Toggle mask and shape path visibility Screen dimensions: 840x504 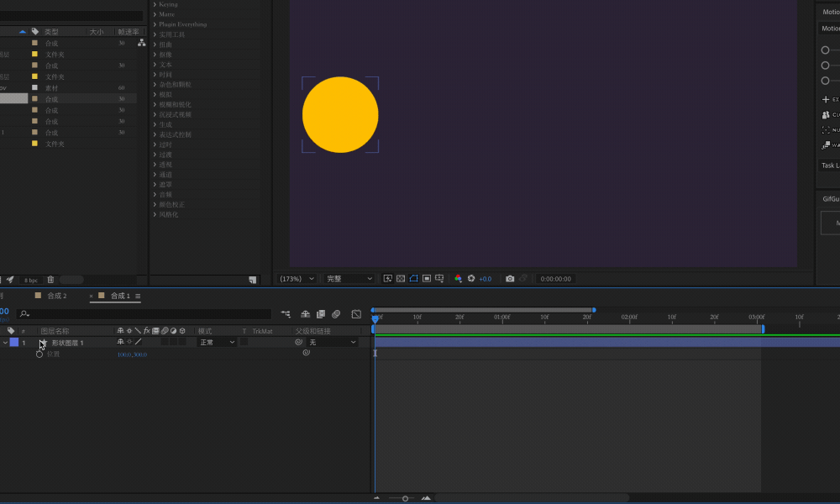413,279
